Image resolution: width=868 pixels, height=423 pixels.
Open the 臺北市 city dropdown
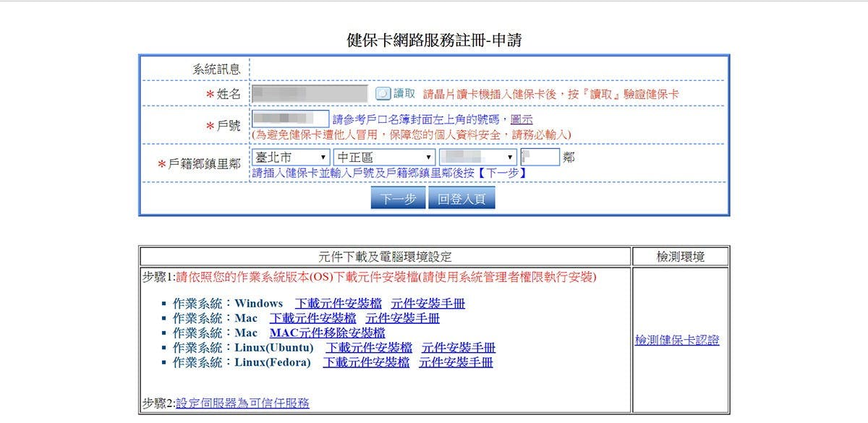pos(292,157)
